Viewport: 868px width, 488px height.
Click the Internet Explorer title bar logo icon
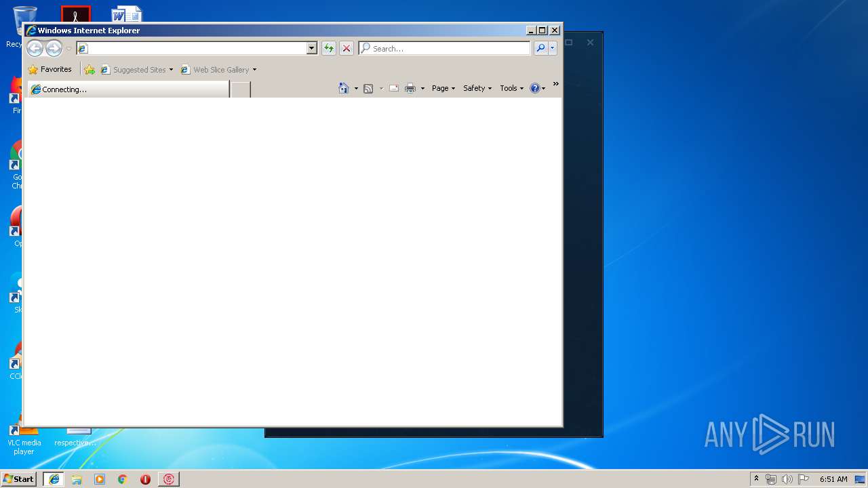pos(31,30)
